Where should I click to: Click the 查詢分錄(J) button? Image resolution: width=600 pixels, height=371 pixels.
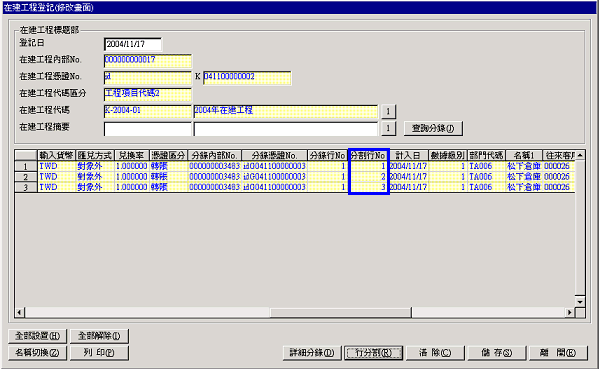[x=433, y=129]
